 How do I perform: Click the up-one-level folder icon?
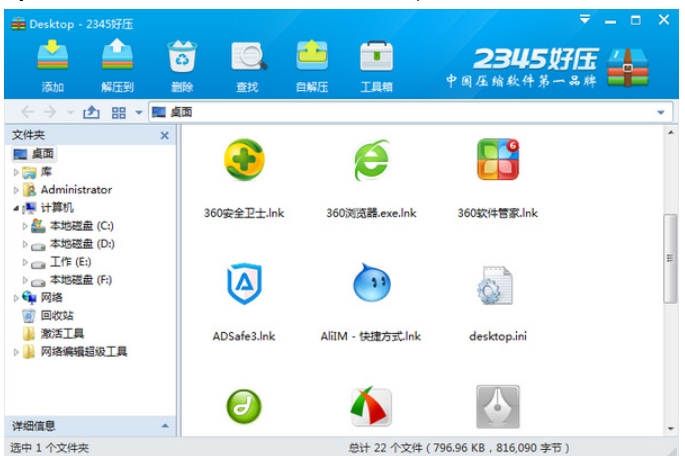91,112
